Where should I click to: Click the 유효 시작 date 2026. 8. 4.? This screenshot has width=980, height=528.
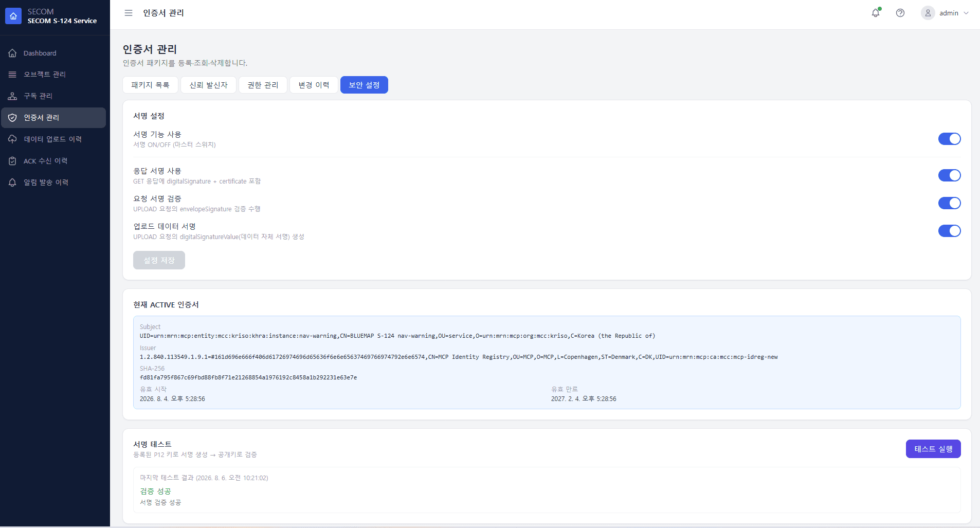tap(172, 399)
